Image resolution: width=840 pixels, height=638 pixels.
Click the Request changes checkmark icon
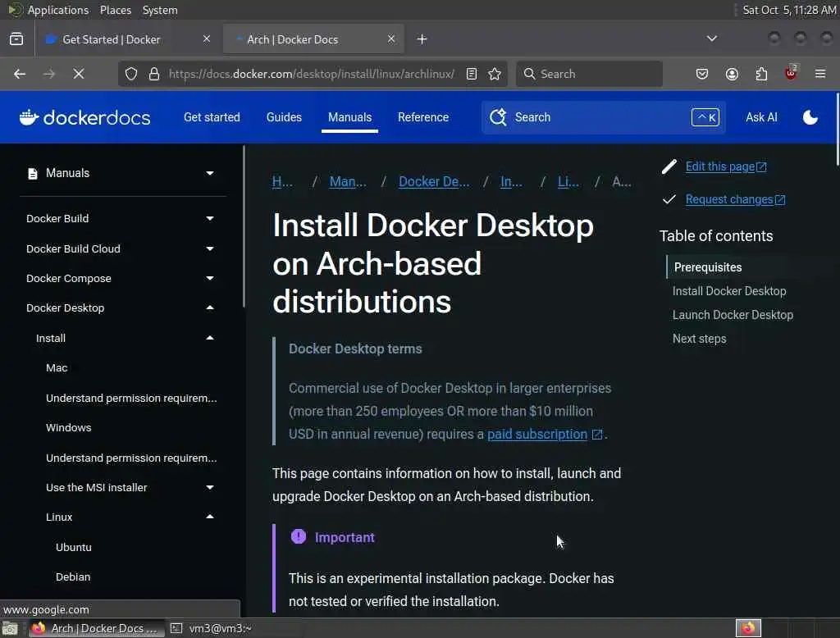pos(669,199)
